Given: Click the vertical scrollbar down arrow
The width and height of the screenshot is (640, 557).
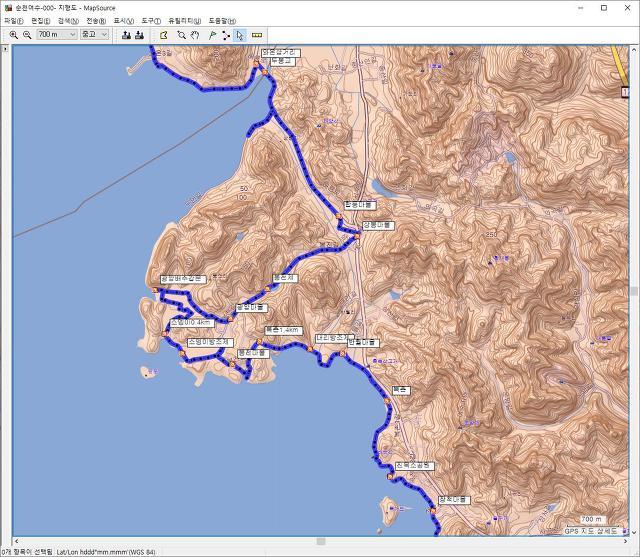Looking at the screenshot, I should [x=633, y=532].
